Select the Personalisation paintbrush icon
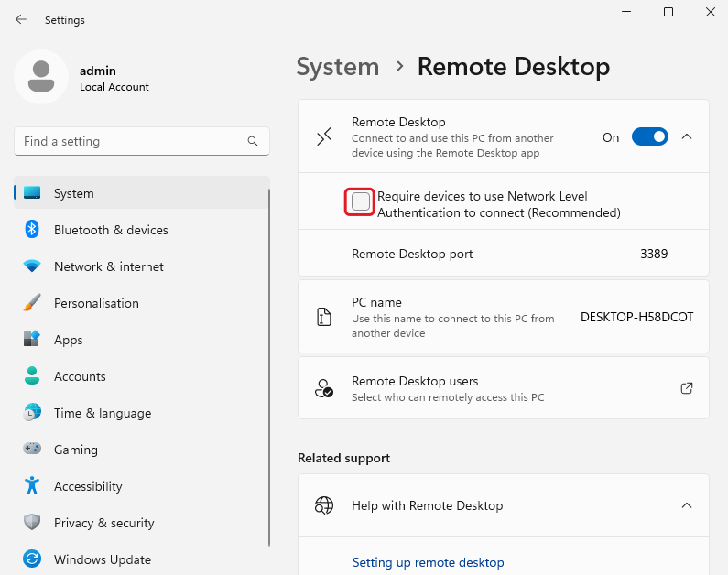 (x=32, y=303)
